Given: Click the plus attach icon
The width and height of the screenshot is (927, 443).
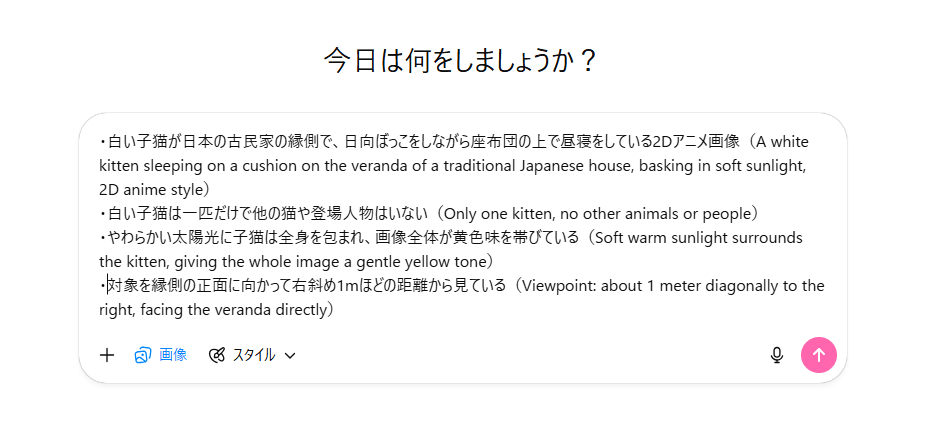Looking at the screenshot, I should 107,355.
